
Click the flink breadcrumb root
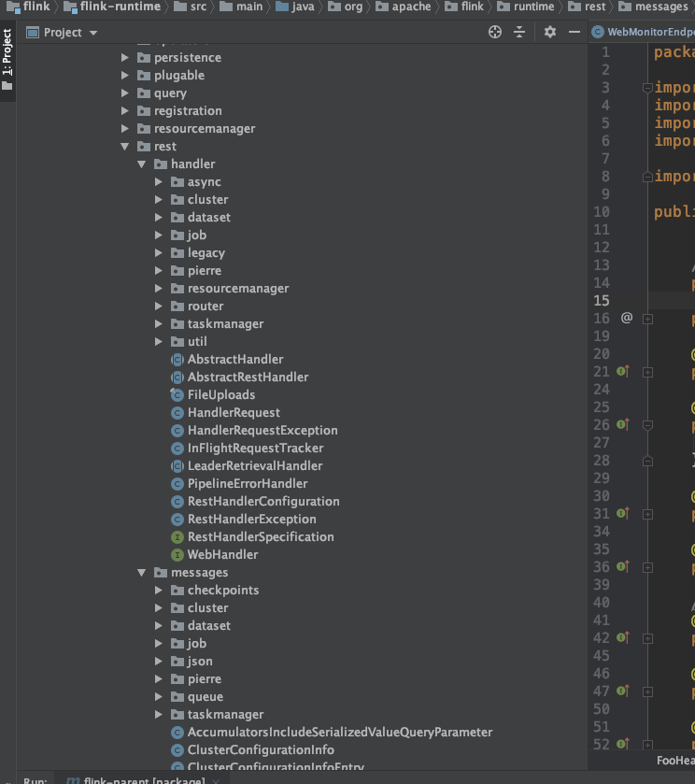point(29,7)
